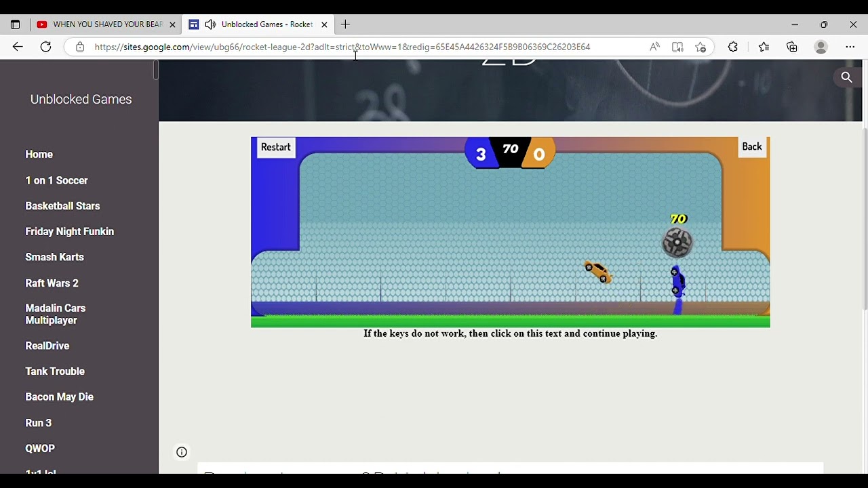Open the 1 on 1 Soccer link
Screen dimensions: 868x488
point(56,180)
